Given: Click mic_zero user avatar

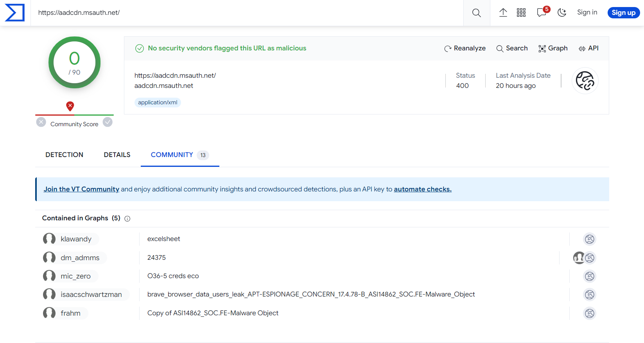Looking at the screenshot, I should (x=49, y=276).
